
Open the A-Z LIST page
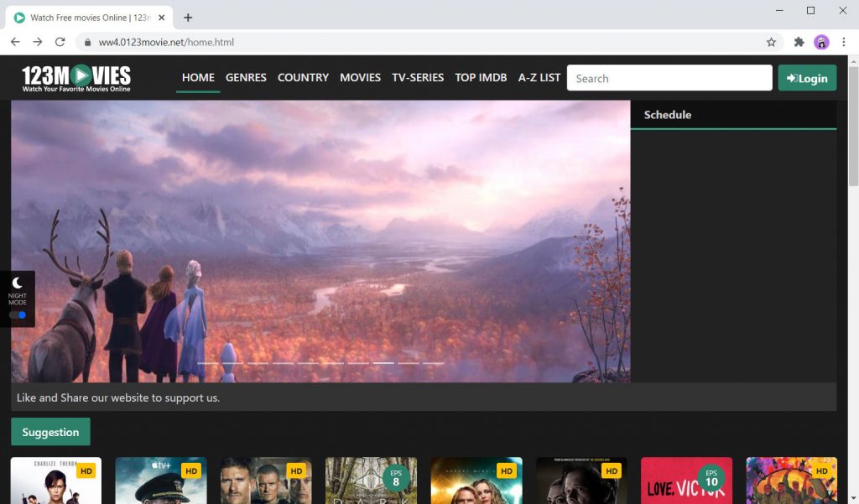click(x=539, y=78)
